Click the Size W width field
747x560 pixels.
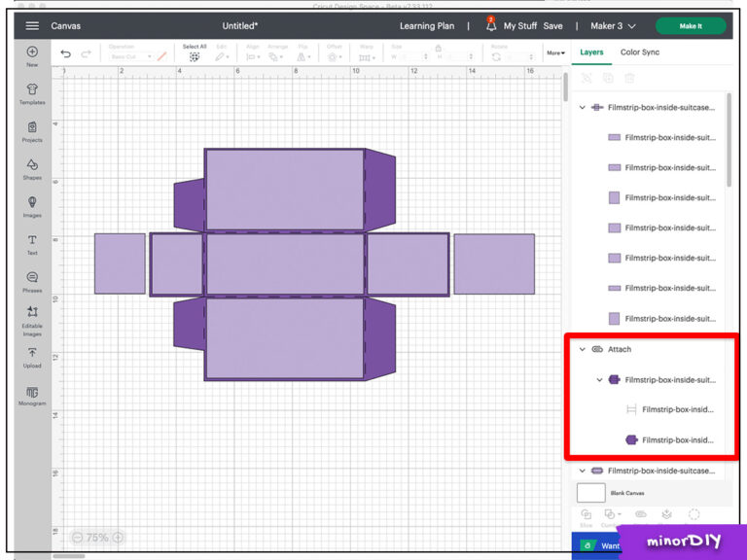pyautogui.click(x=412, y=56)
